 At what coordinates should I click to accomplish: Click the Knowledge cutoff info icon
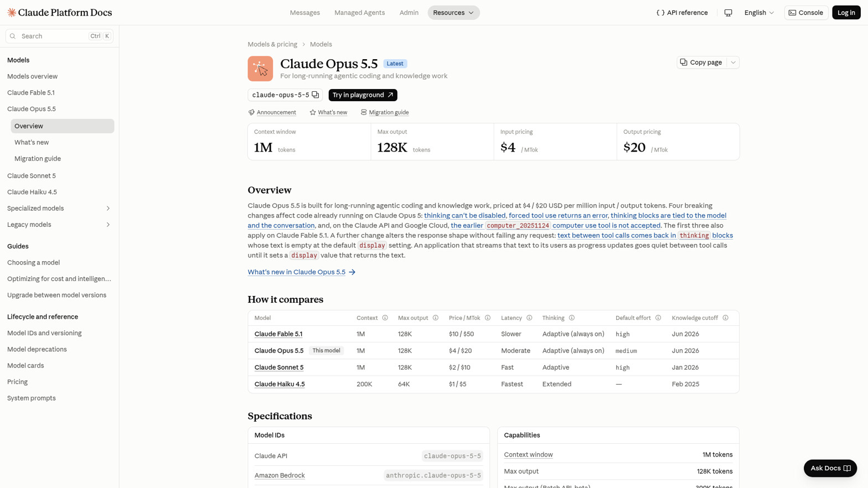click(725, 318)
